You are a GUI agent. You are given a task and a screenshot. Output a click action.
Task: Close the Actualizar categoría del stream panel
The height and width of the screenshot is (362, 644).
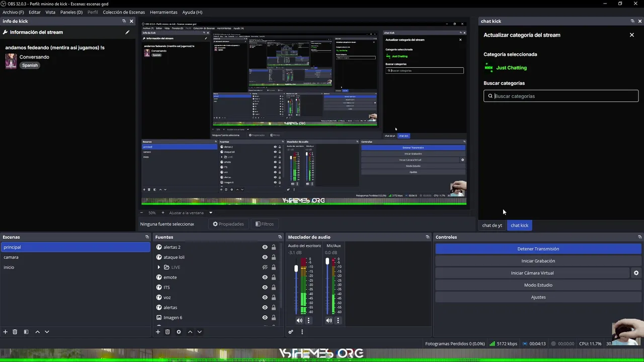pos(632,35)
